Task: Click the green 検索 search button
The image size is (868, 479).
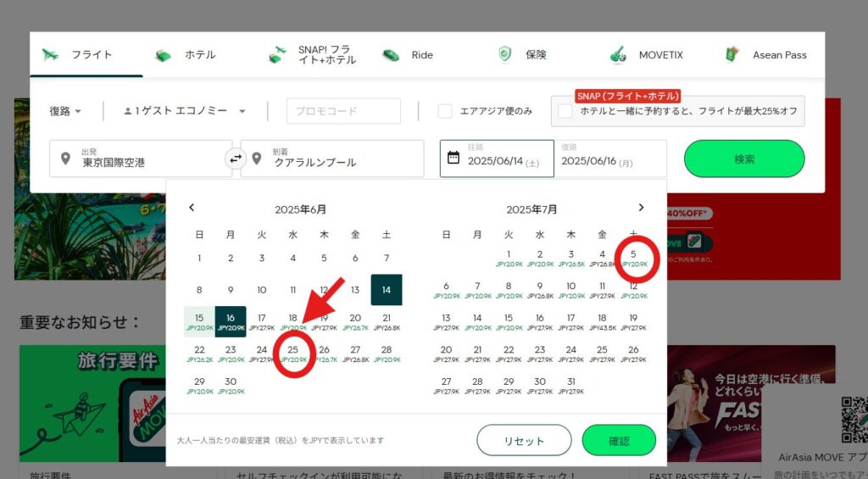Action: click(744, 159)
